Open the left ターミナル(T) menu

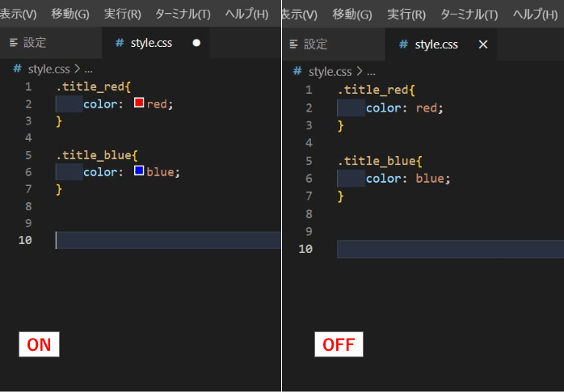(182, 15)
